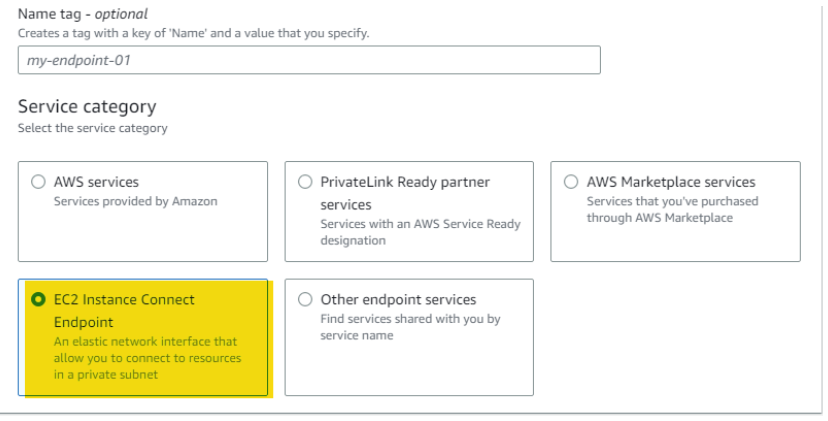828x421 pixels.
Task: Click the 'AWS Marketplace services' card title
Action: 671,182
